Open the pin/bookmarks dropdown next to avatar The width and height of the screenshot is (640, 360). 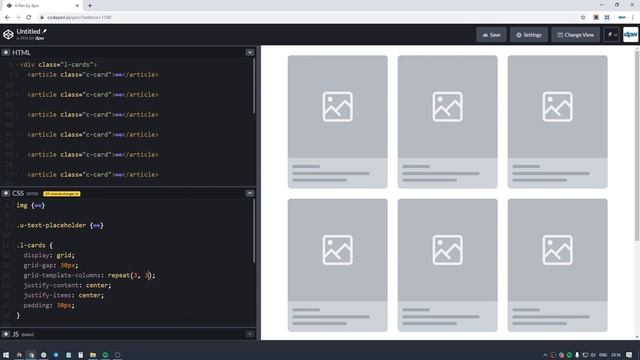tap(612, 35)
